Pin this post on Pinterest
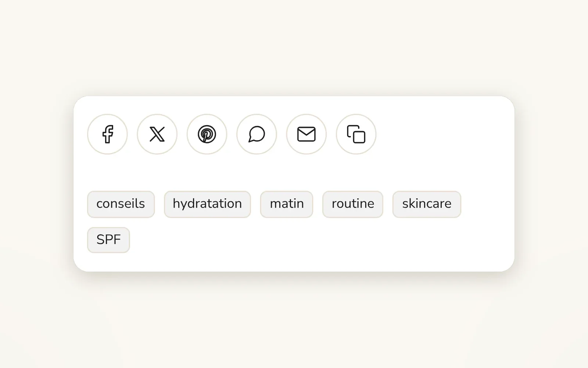588x368 pixels. [x=207, y=134]
